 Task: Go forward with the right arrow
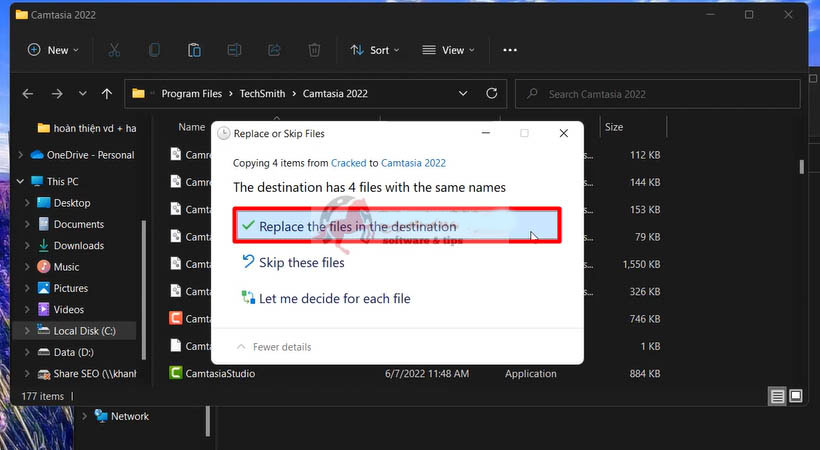pos(56,94)
